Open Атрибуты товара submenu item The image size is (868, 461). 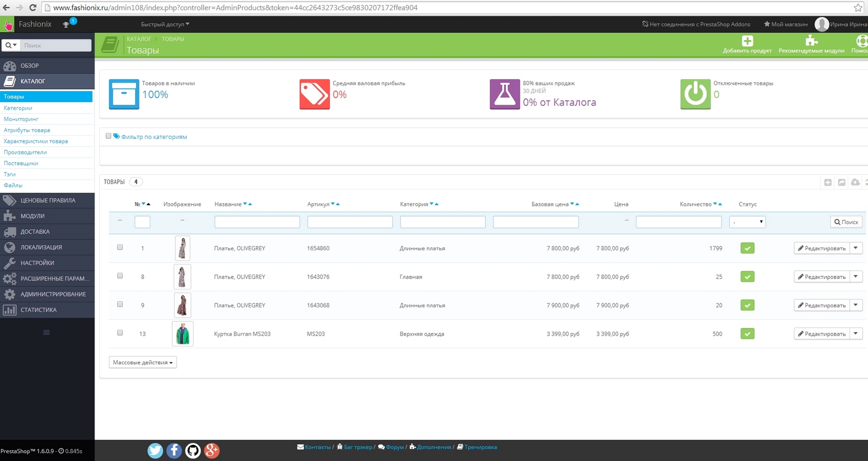tap(27, 130)
